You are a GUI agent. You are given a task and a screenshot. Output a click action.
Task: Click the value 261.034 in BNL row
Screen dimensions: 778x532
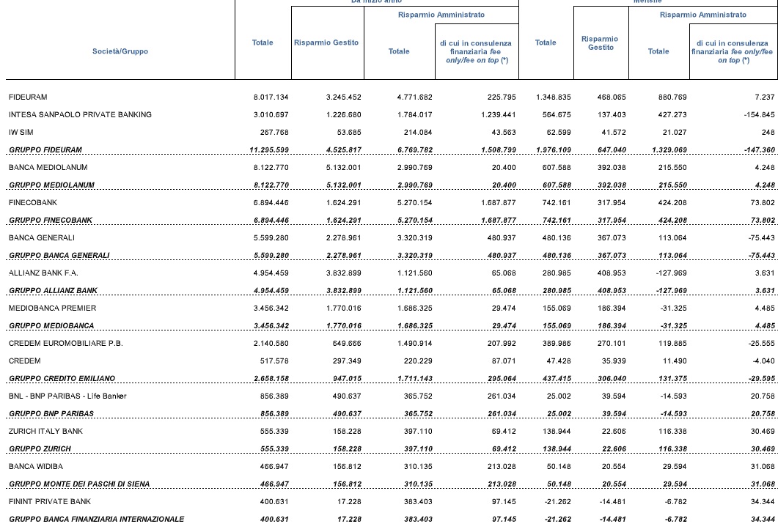[x=502, y=396]
